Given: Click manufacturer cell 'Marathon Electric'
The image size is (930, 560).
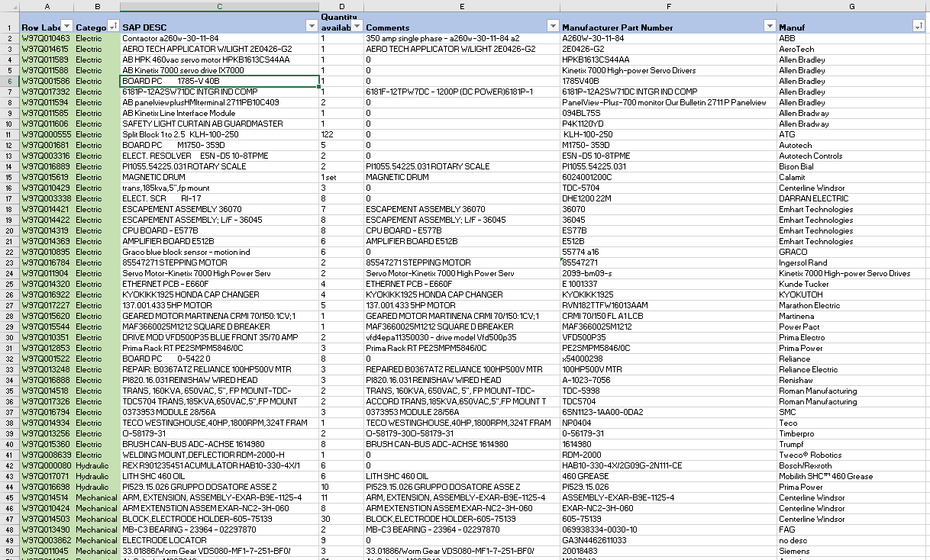Looking at the screenshot, I should (x=851, y=305).
